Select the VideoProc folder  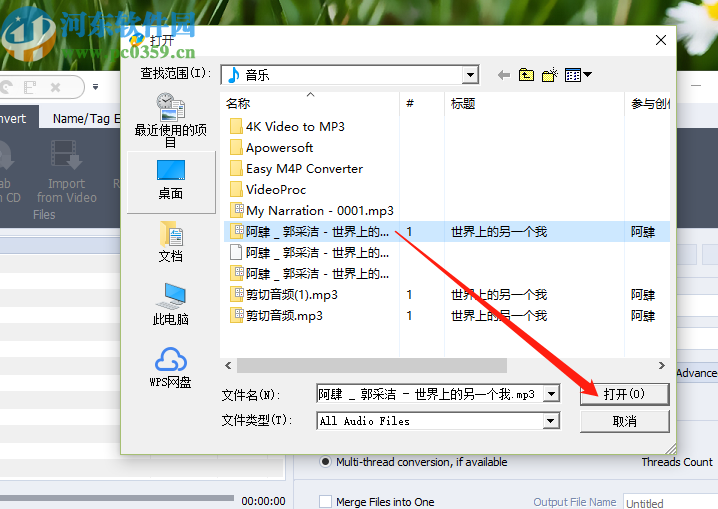tap(268, 190)
